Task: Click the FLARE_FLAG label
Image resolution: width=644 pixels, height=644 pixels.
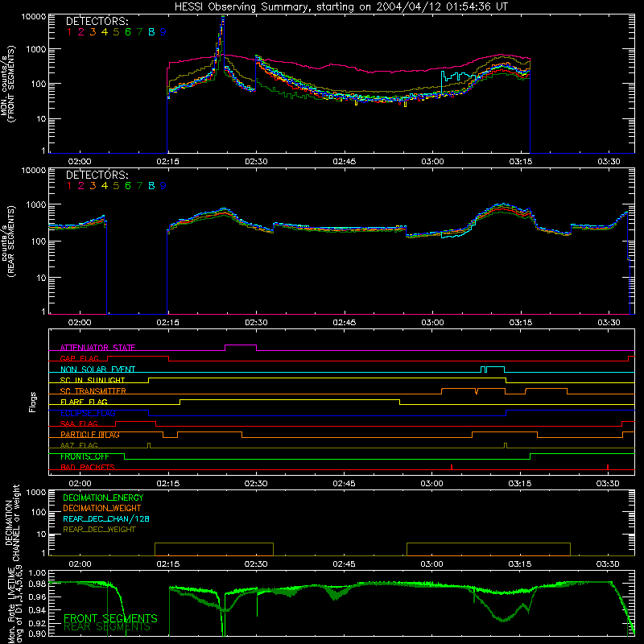Action: (84, 402)
